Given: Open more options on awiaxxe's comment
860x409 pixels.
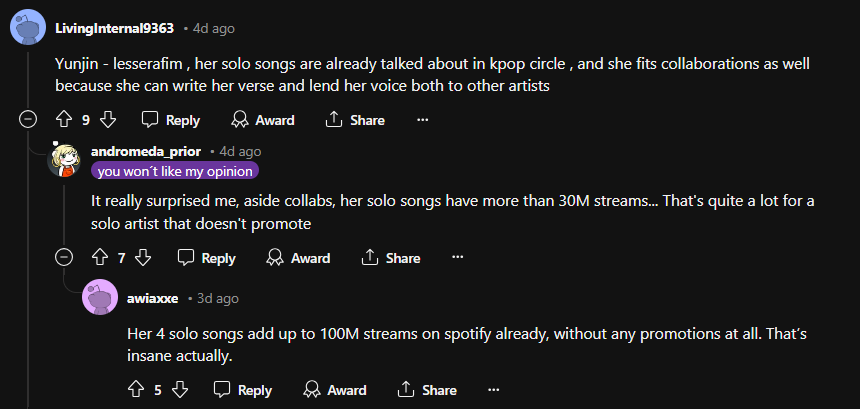Looking at the screenshot, I should (494, 390).
